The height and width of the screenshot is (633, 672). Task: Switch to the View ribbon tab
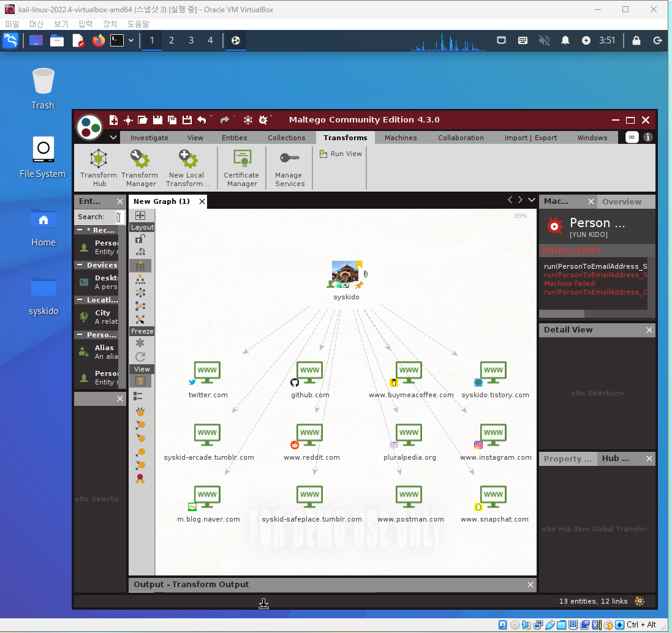click(195, 138)
